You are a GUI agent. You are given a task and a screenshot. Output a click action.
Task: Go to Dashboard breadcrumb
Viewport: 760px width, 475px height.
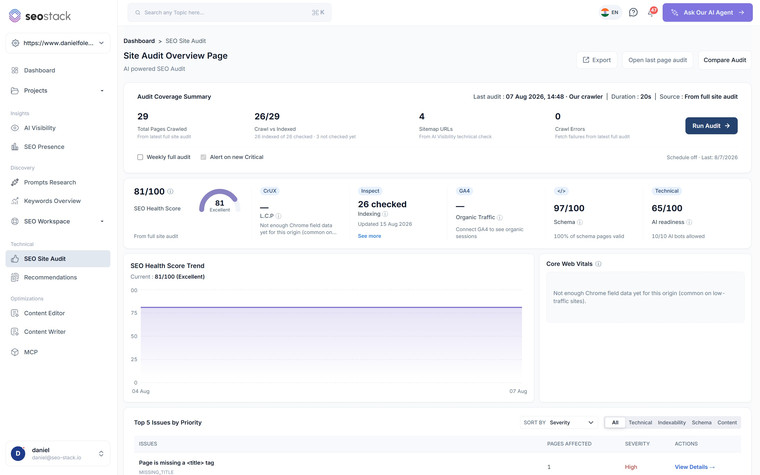tap(139, 41)
